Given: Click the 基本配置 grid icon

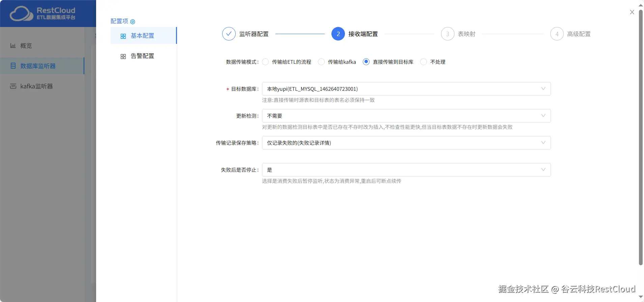Looking at the screenshot, I should 123,36.
